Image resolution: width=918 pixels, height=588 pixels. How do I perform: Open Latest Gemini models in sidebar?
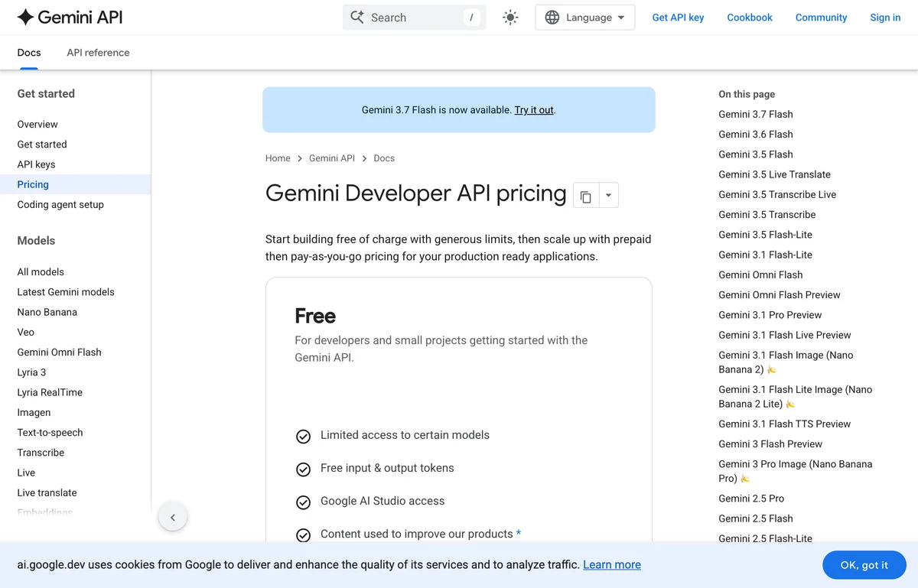coord(66,292)
